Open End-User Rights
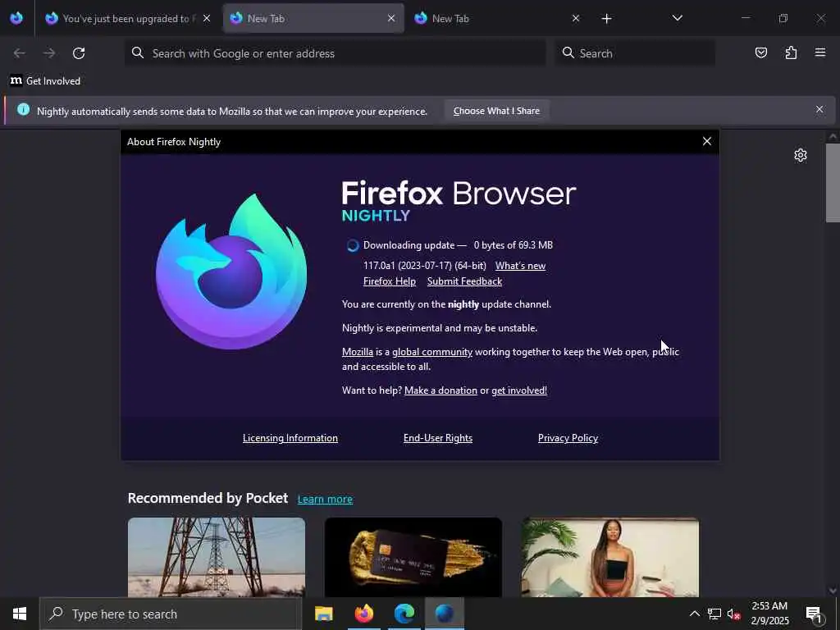Image resolution: width=840 pixels, height=630 pixels. pyautogui.click(x=438, y=438)
